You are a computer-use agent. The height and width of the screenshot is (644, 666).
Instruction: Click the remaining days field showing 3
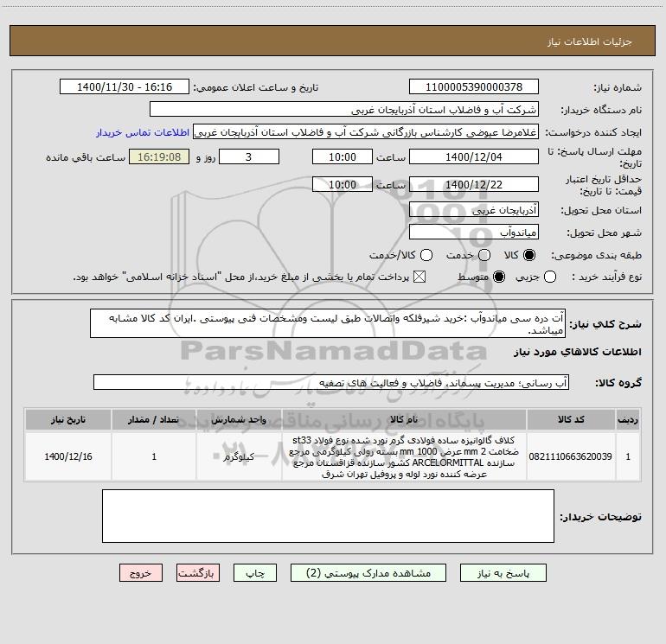(249, 156)
